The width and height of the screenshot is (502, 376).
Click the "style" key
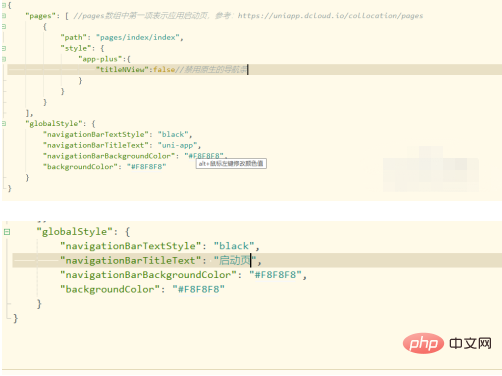tap(76, 48)
